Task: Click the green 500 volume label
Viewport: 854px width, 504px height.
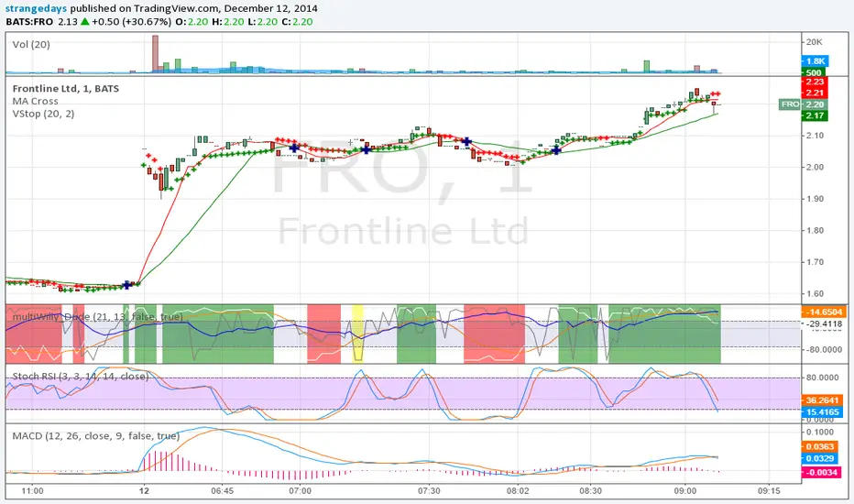Action: tap(814, 72)
